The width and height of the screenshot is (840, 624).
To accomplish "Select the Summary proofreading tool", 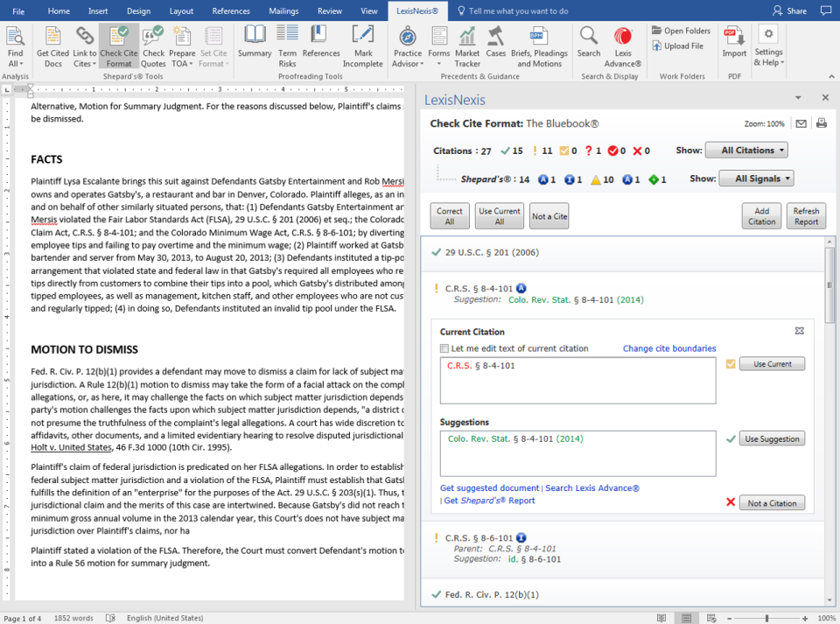I will tap(254, 44).
